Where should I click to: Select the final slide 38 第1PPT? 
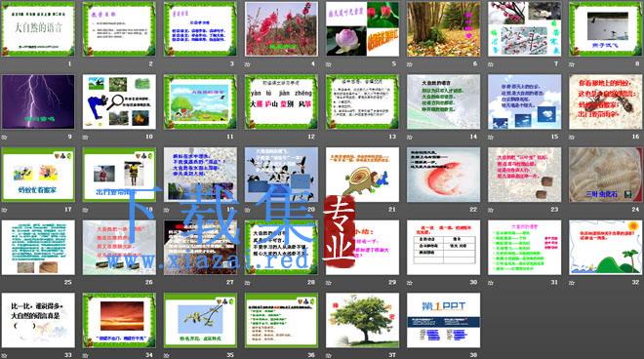click(x=443, y=320)
